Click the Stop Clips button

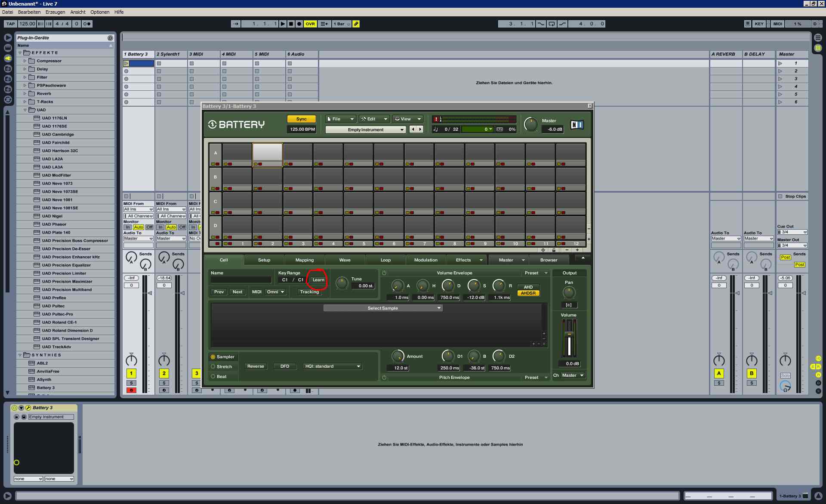[x=792, y=197]
